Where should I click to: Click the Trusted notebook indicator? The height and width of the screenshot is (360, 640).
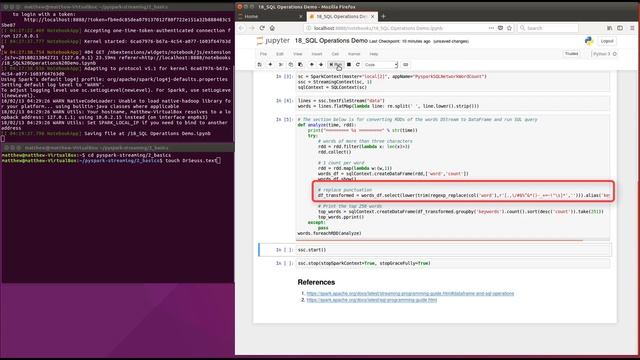click(x=571, y=53)
